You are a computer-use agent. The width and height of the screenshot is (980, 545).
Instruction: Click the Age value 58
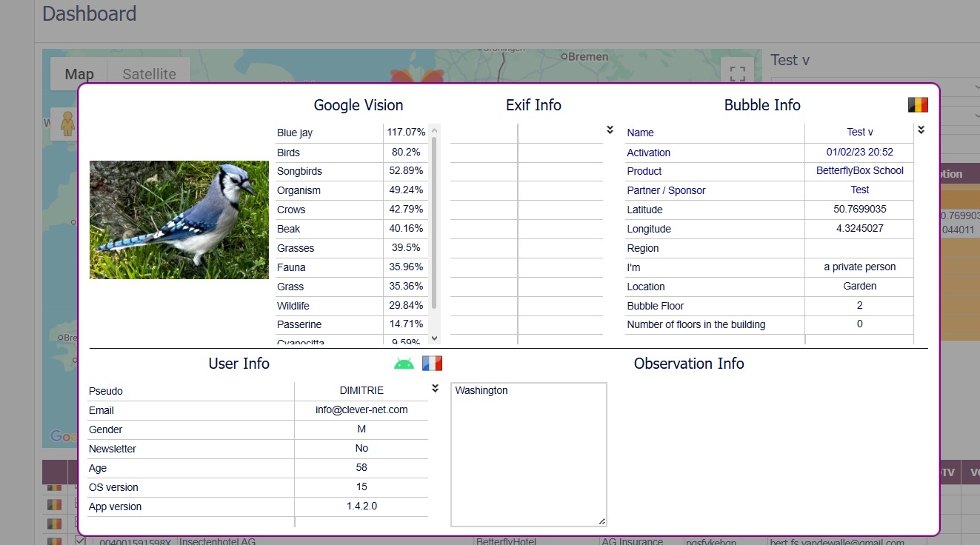coord(361,467)
